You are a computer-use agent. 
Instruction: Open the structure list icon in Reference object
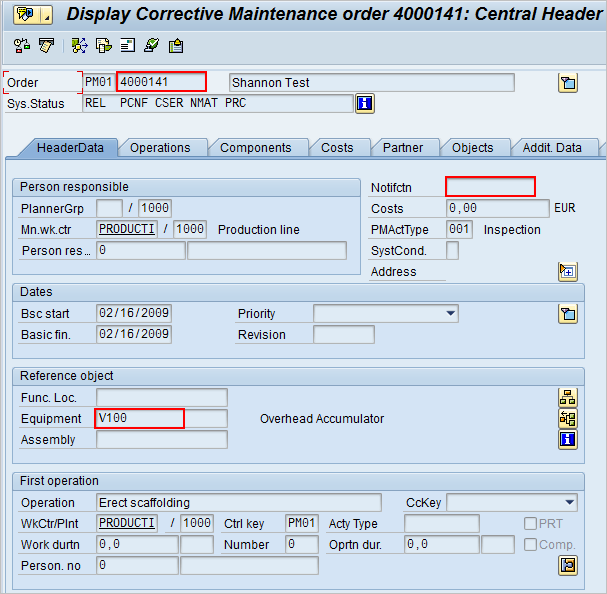pyautogui.click(x=568, y=398)
